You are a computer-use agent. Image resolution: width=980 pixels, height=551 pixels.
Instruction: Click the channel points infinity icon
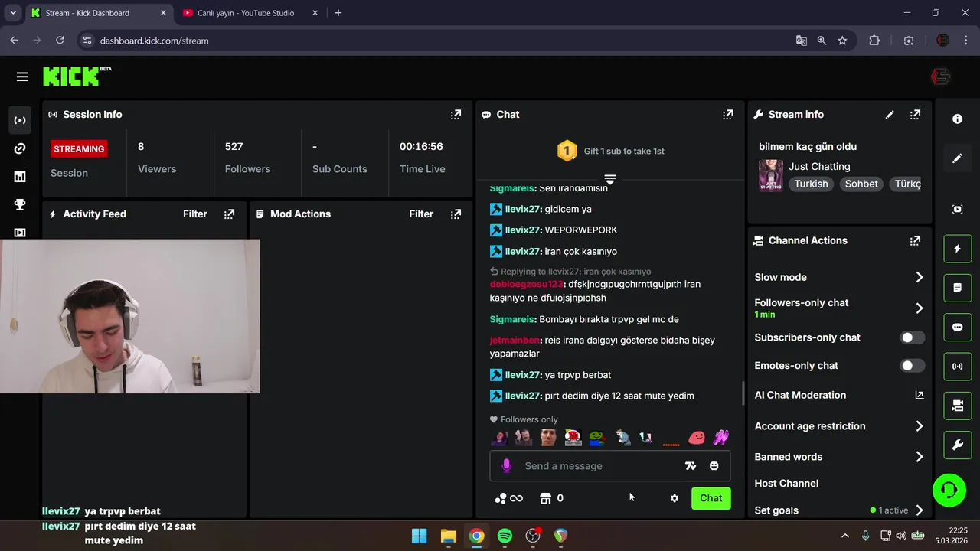tap(509, 498)
